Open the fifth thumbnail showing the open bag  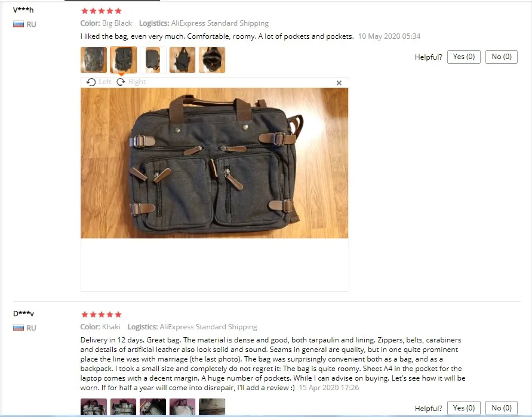[x=212, y=60]
